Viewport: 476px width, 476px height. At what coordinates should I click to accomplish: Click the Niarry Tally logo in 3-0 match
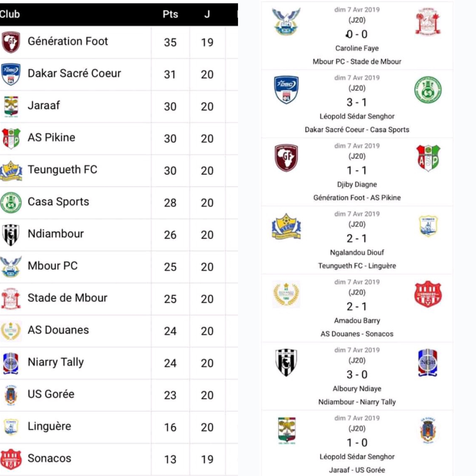tap(428, 362)
